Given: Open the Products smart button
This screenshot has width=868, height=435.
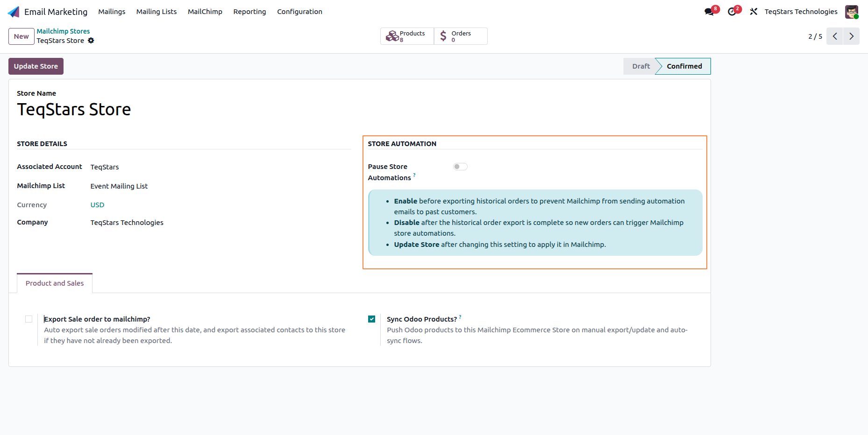Looking at the screenshot, I should (x=407, y=36).
